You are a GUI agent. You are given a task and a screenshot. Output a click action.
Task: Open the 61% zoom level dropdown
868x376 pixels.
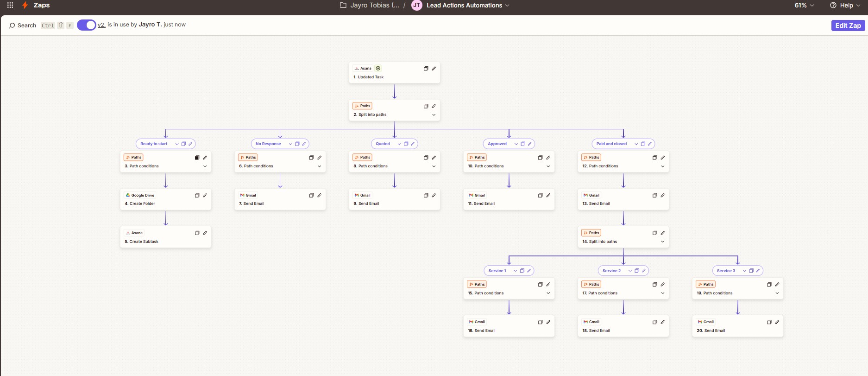pos(804,5)
